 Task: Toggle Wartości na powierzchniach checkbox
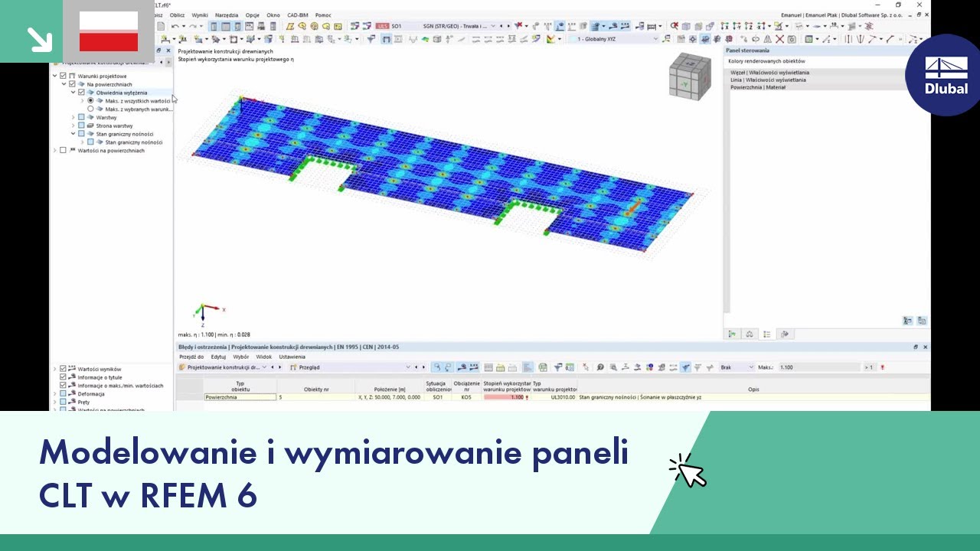click(x=63, y=150)
